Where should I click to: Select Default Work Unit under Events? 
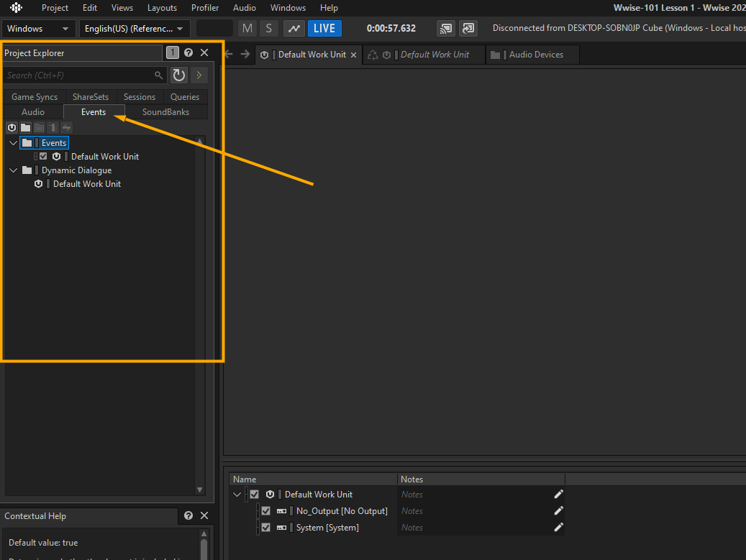[104, 157]
